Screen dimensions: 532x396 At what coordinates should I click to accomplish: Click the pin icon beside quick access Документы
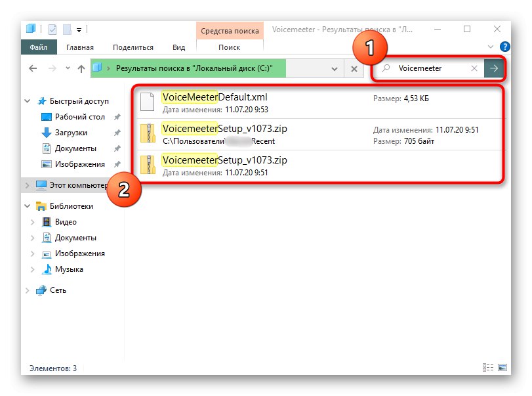117,148
